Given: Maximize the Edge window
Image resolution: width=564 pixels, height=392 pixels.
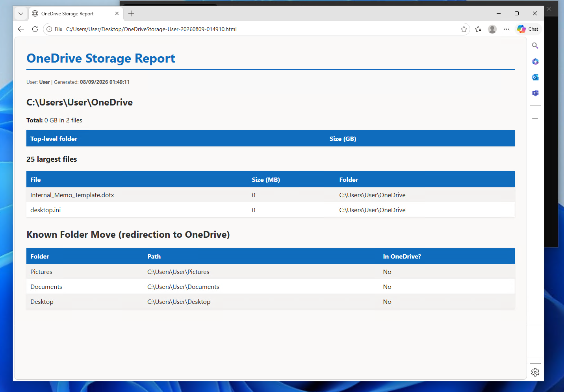Looking at the screenshot, I should tap(517, 13).
